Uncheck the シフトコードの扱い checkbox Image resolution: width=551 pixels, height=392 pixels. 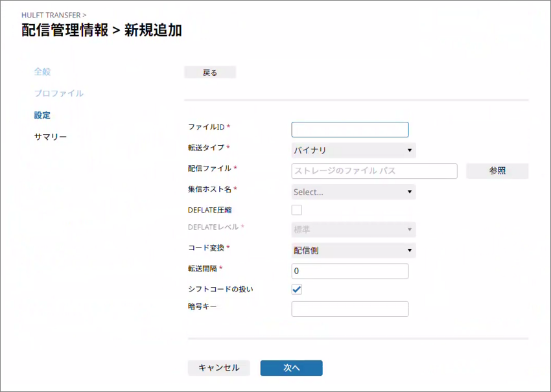point(297,290)
